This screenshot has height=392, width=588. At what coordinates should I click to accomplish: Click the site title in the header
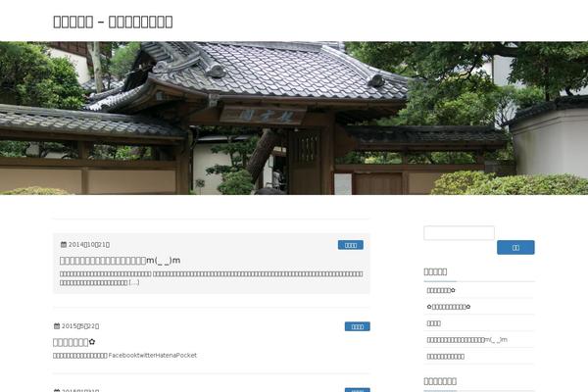(x=113, y=22)
